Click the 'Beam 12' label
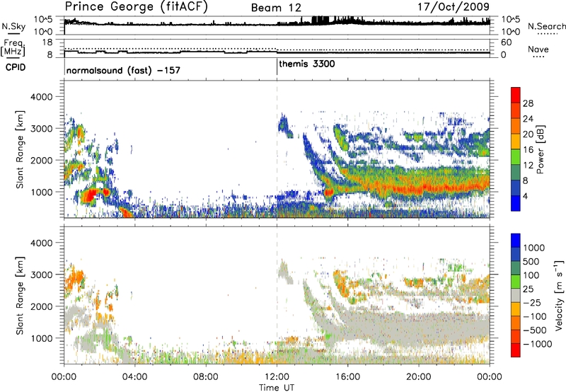 276,8
